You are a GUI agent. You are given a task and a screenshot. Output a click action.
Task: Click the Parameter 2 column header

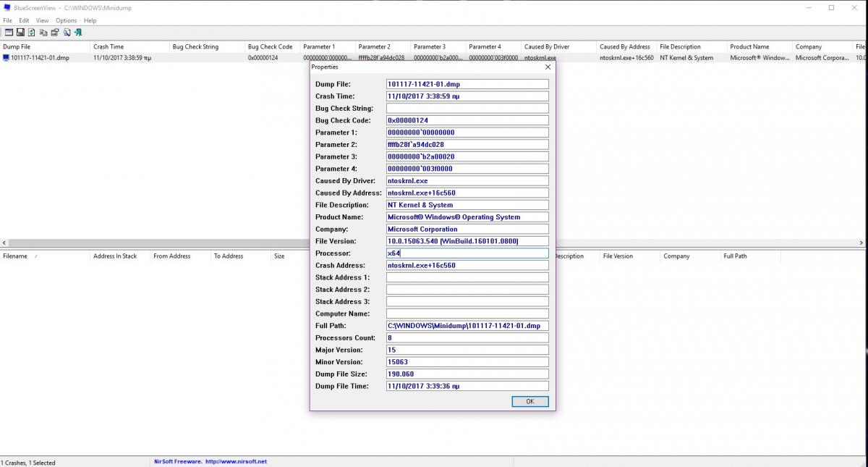[x=383, y=46]
